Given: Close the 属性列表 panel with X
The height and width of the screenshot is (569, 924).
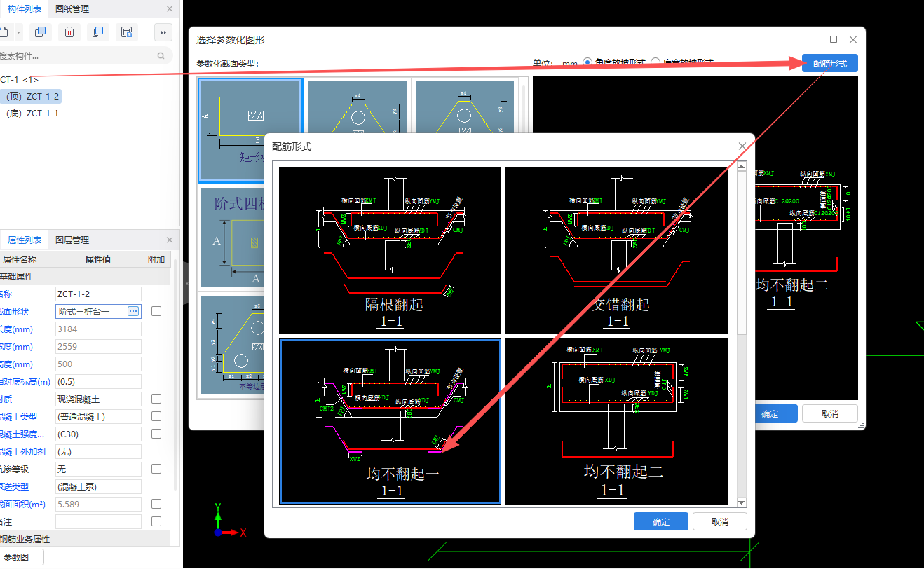Looking at the screenshot, I should click(x=170, y=240).
